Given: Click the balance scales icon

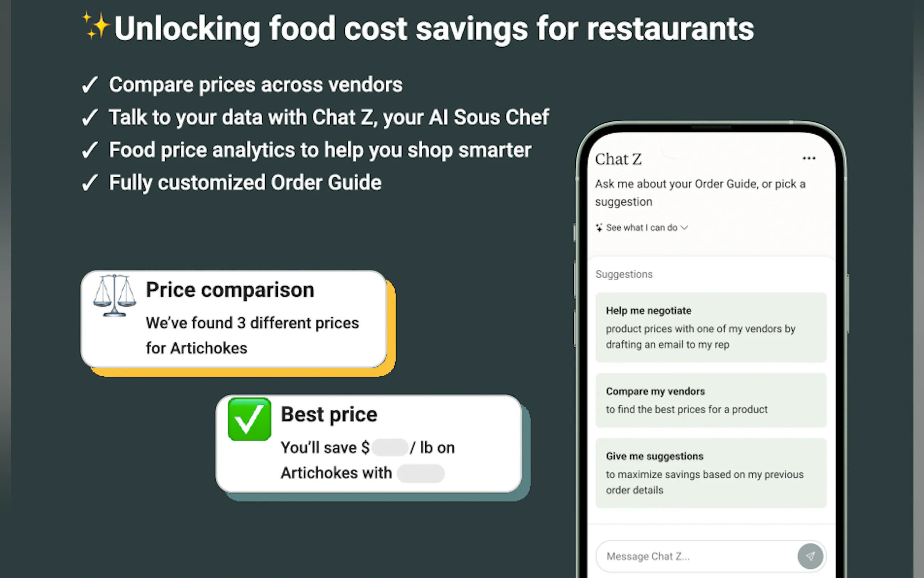Looking at the screenshot, I should click(114, 296).
